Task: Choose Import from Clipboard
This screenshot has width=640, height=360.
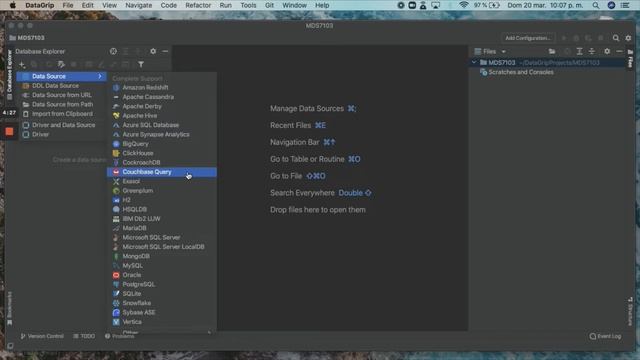Action: click(62, 114)
